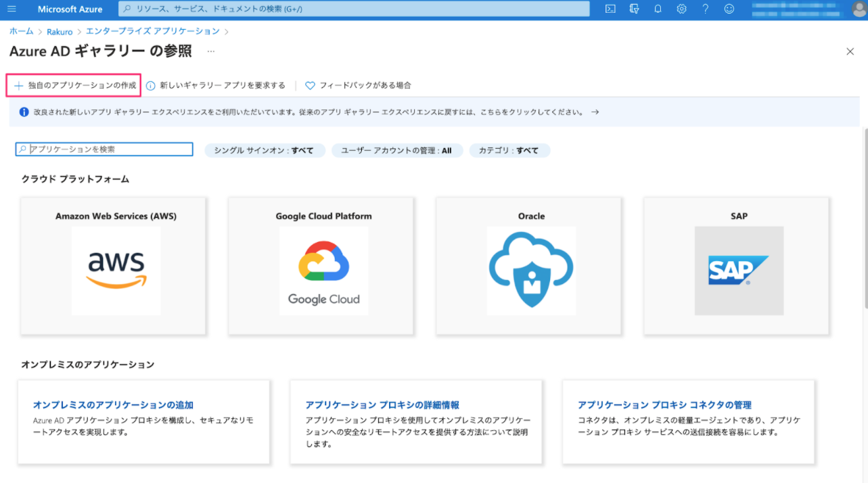Image resolution: width=868 pixels, height=483 pixels.
Task: Open the Azure portal hamburger menu
Action: click(x=12, y=9)
